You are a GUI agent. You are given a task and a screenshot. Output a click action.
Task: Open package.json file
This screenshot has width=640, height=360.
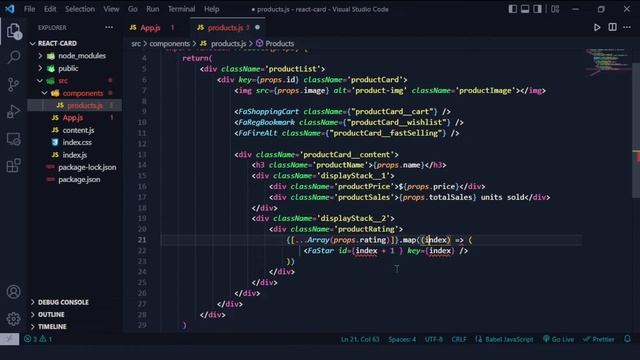coord(79,179)
